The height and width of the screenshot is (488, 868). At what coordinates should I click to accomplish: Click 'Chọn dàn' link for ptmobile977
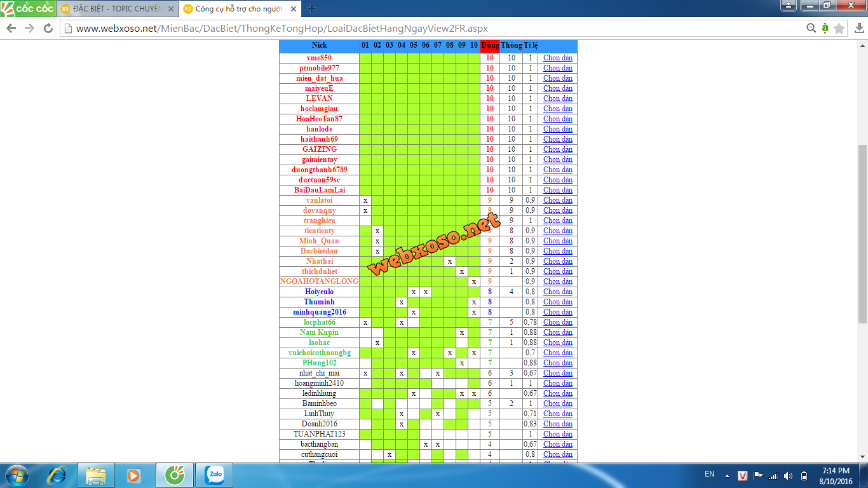[557, 68]
